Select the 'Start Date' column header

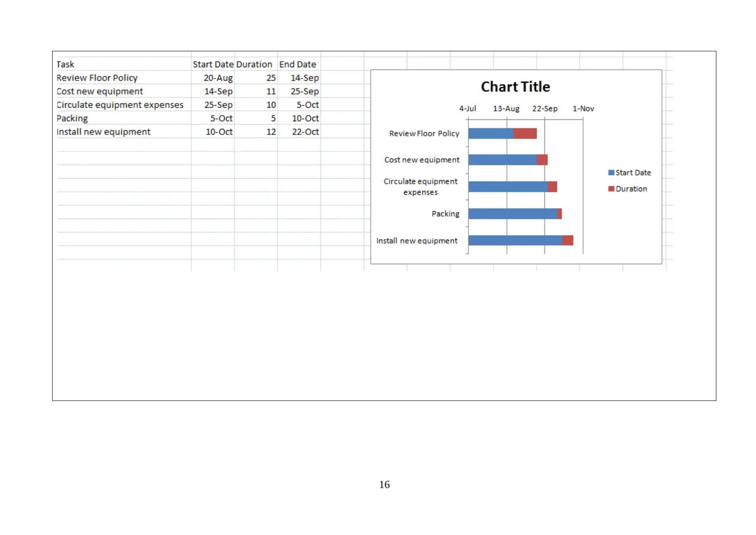213,64
